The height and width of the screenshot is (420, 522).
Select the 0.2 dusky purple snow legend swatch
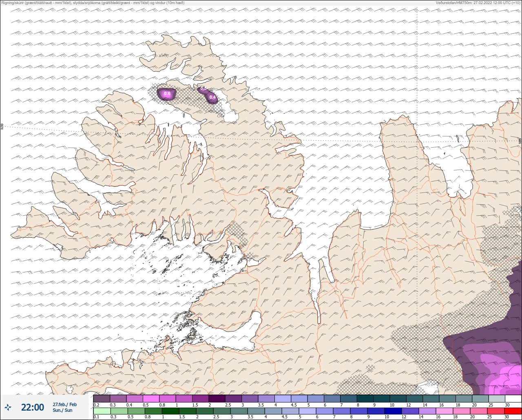coord(102,398)
